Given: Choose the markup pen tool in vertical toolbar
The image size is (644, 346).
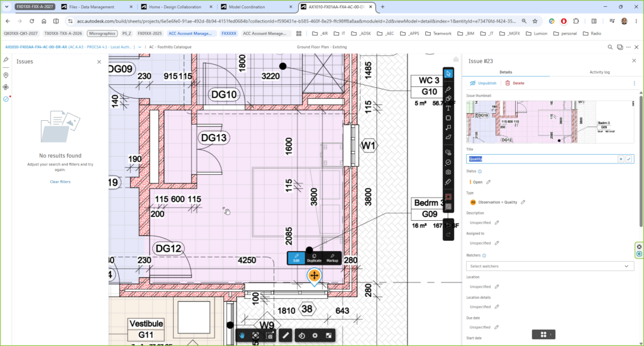Looking at the screenshot, I should (x=448, y=89).
